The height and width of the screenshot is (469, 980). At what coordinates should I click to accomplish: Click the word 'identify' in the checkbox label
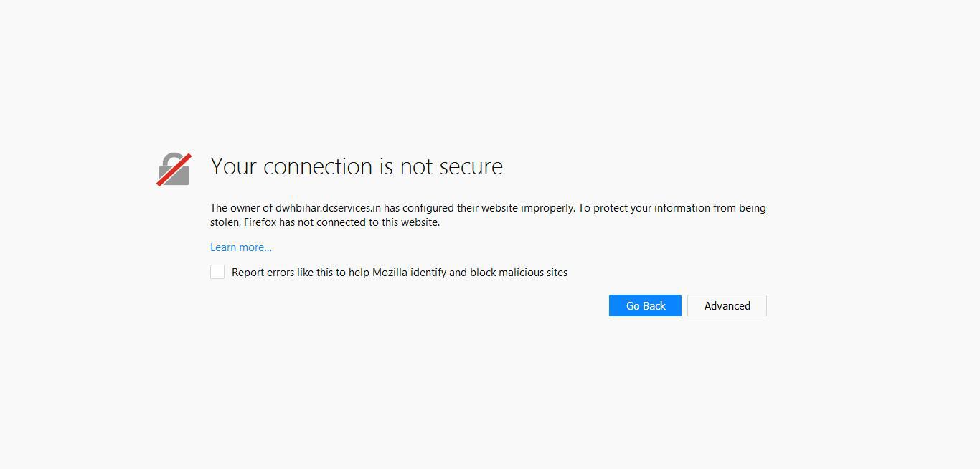428,273
